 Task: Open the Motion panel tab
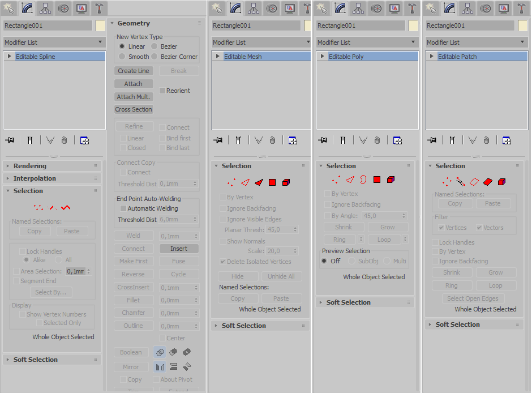pos(64,8)
